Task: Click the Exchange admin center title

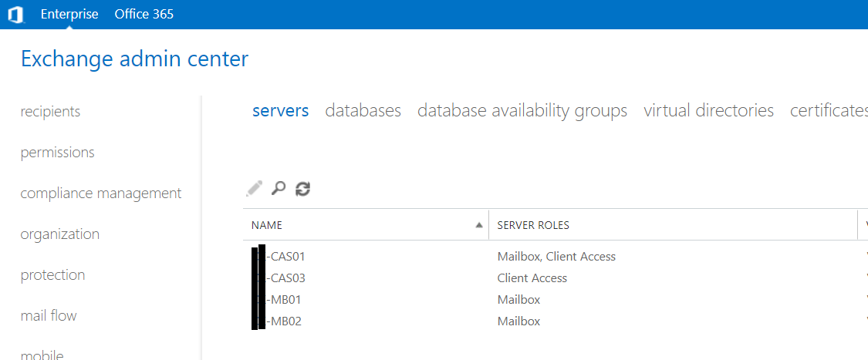Action: (x=134, y=59)
